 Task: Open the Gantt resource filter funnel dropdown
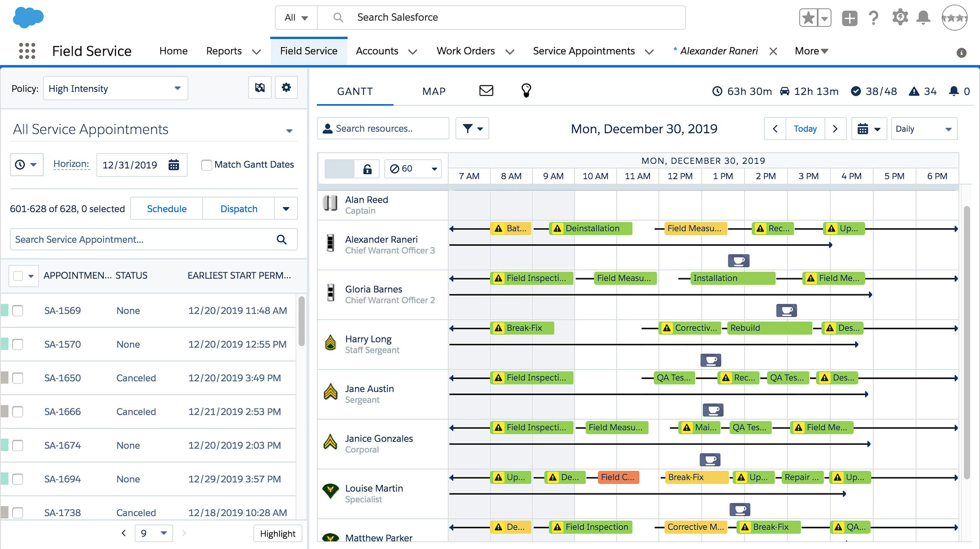coord(472,129)
